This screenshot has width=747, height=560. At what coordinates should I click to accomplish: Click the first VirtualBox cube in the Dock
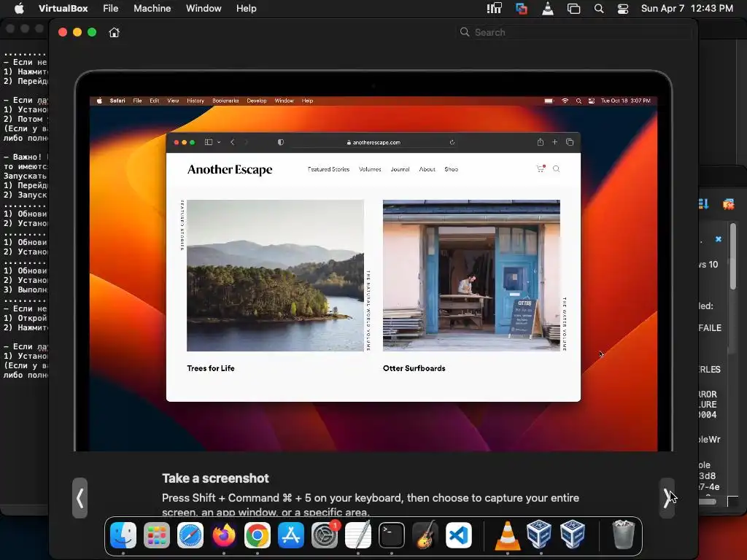pos(539,534)
